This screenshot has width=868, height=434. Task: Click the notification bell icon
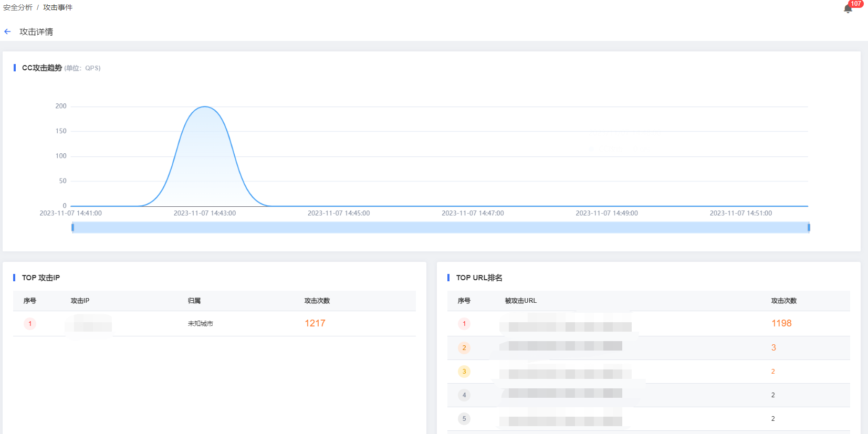click(x=848, y=8)
